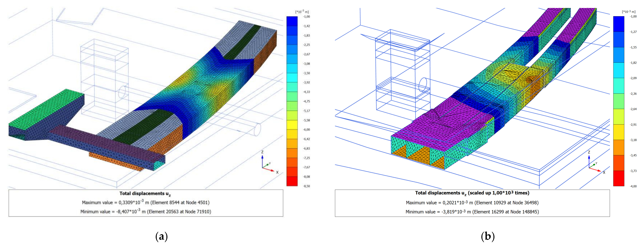Screen dimensions: 644x248
Task: Click legend value '-7,67'
Action: pyautogui.click(x=307, y=167)
